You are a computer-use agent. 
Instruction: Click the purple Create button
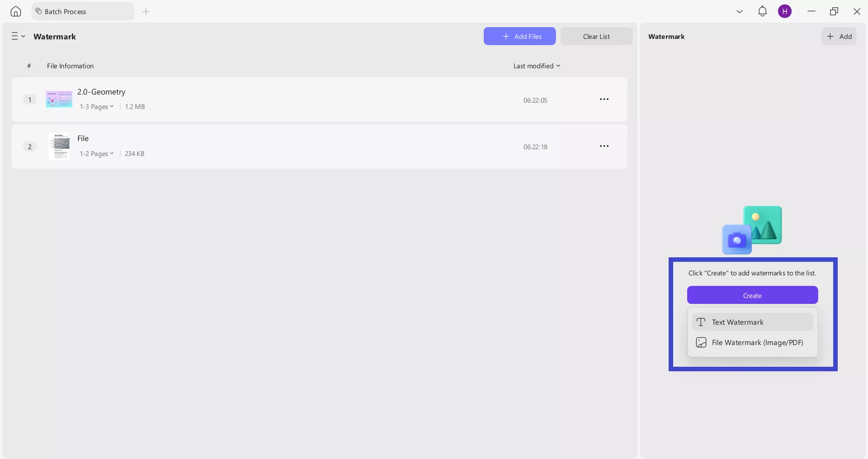tap(752, 295)
